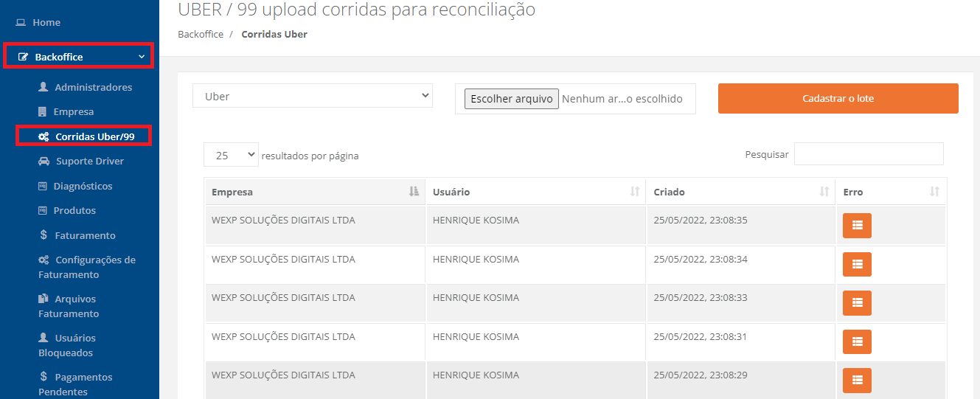This screenshot has height=399, width=980.
Task: Open error list for row 23:08:33
Action: (x=857, y=303)
